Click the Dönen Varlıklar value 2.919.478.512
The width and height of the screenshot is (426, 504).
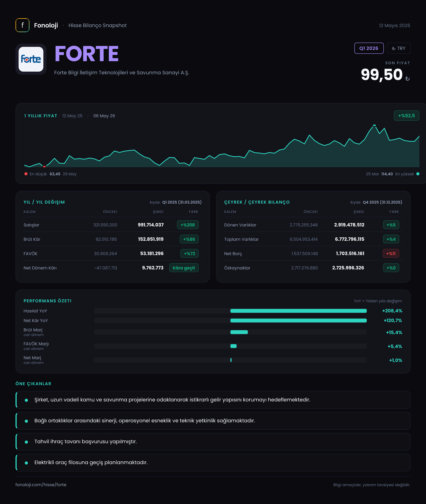(349, 225)
